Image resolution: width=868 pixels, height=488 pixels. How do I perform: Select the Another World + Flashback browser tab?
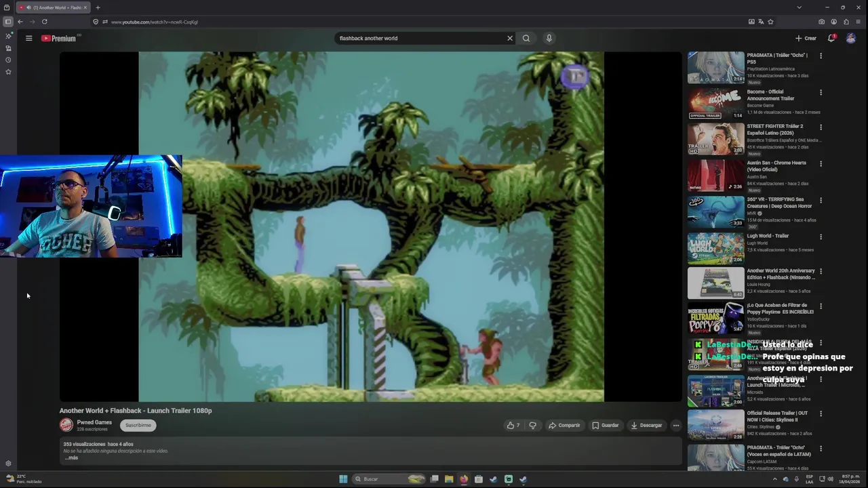(x=53, y=7)
